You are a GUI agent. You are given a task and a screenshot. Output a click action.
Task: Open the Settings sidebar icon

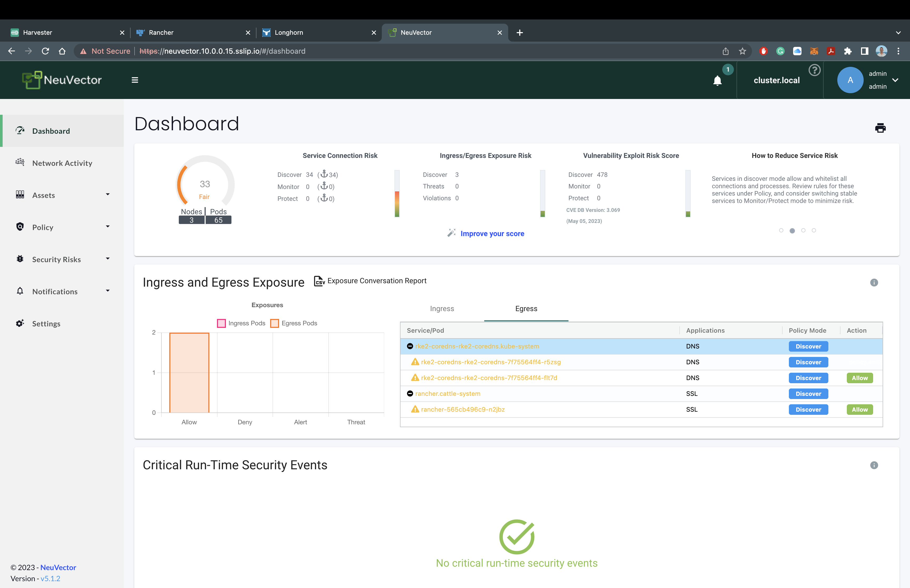coord(20,323)
